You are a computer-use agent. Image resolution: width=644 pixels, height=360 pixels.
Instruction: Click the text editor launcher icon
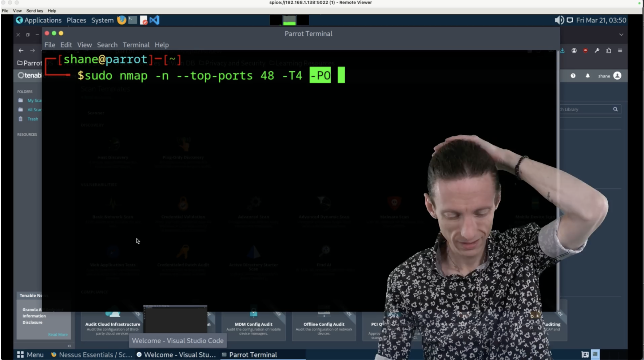[x=144, y=20]
